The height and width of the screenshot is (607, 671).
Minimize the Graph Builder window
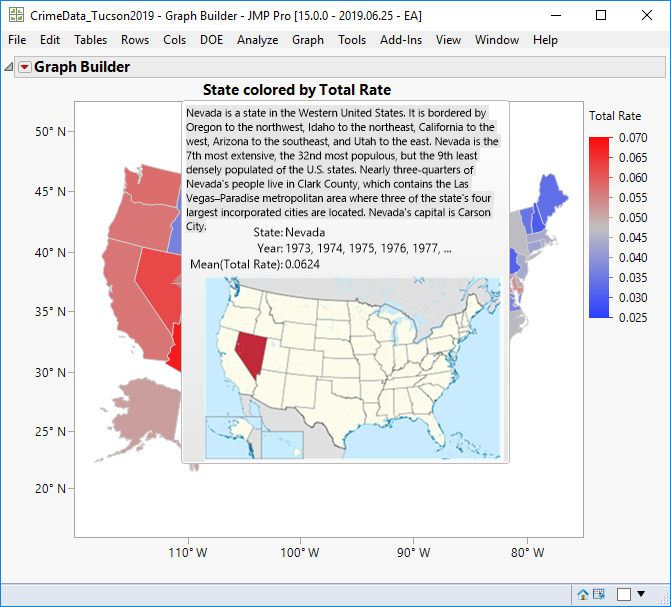pyautogui.click(x=555, y=15)
